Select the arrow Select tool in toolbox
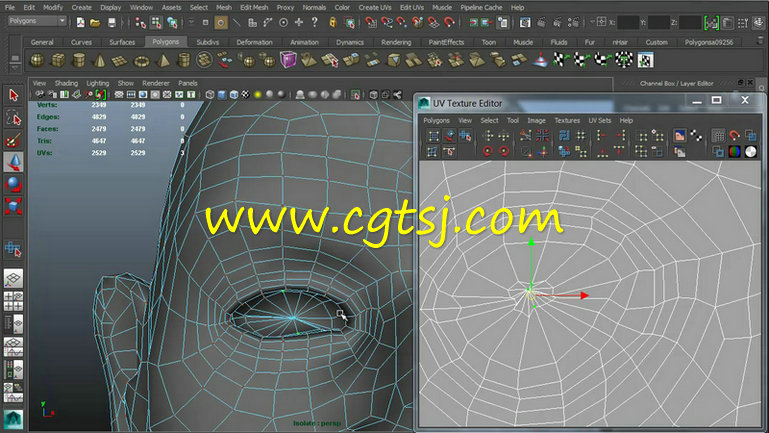 pos(13,95)
